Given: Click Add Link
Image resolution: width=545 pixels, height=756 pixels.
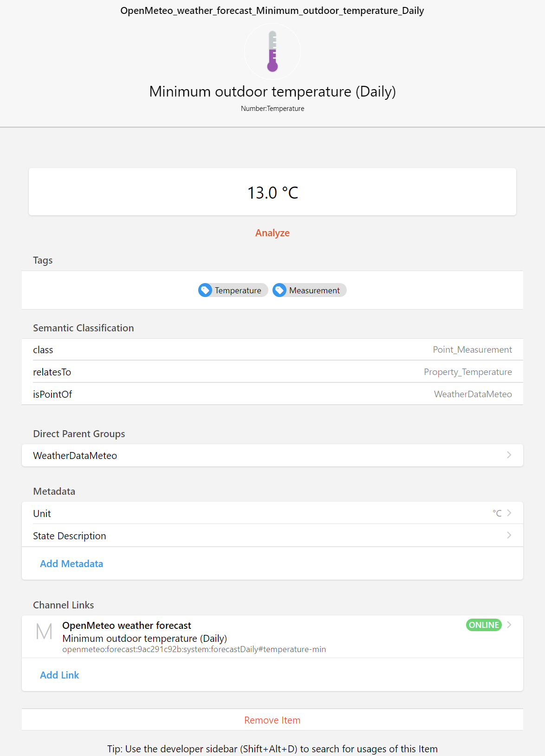Looking at the screenshot, I should (x=59, y=675).
